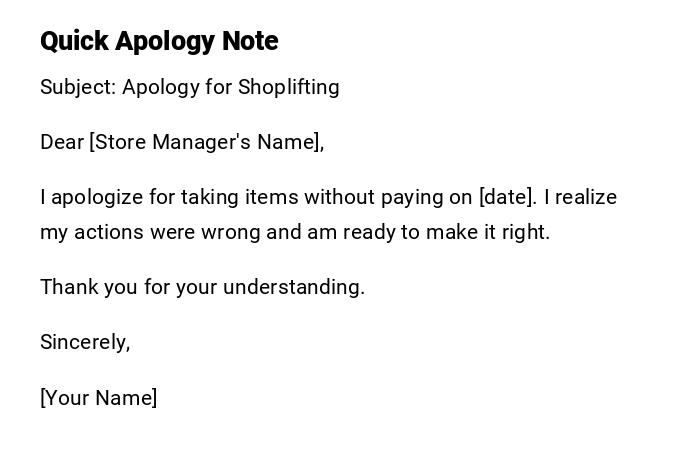The image size is (700, 460).
Task: Click the word "understanding" in the closing line
Action: tap(293, 287)
